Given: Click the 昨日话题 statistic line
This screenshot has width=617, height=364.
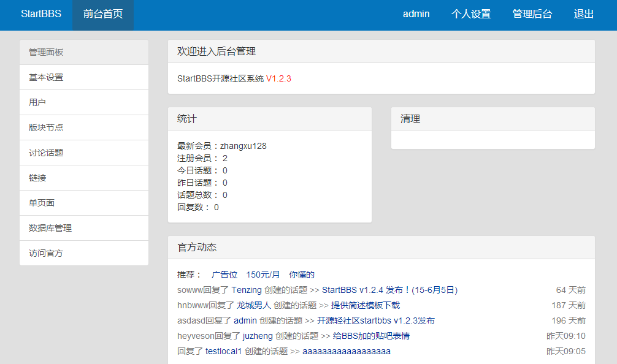Looking at the screenshot, I should [202, 183].
